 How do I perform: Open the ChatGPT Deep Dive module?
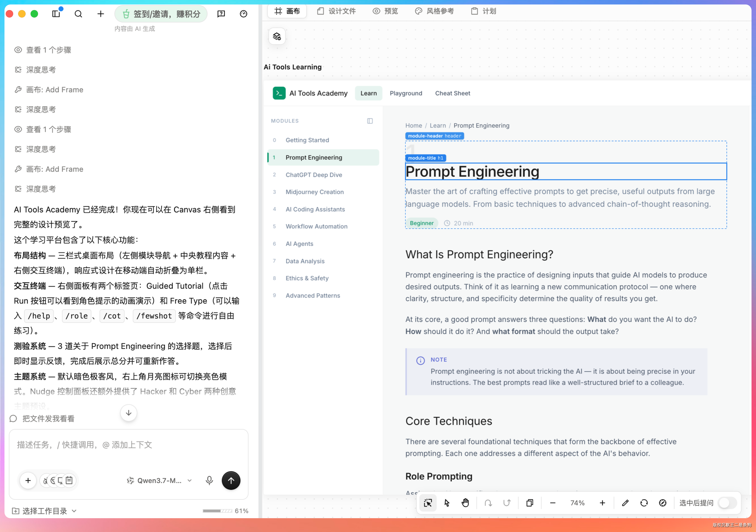(x=323, y=175)
